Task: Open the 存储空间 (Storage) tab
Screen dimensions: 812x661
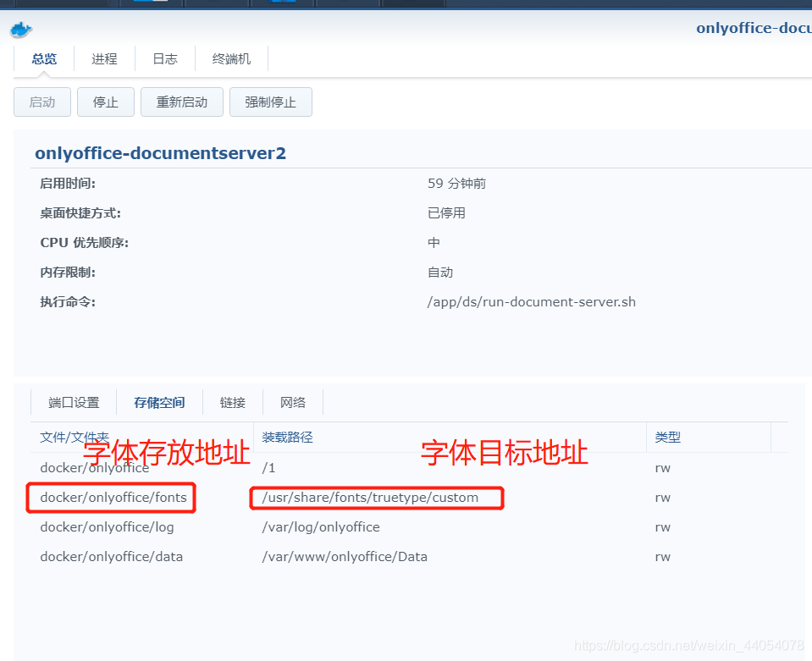Action: coord(158,402)
